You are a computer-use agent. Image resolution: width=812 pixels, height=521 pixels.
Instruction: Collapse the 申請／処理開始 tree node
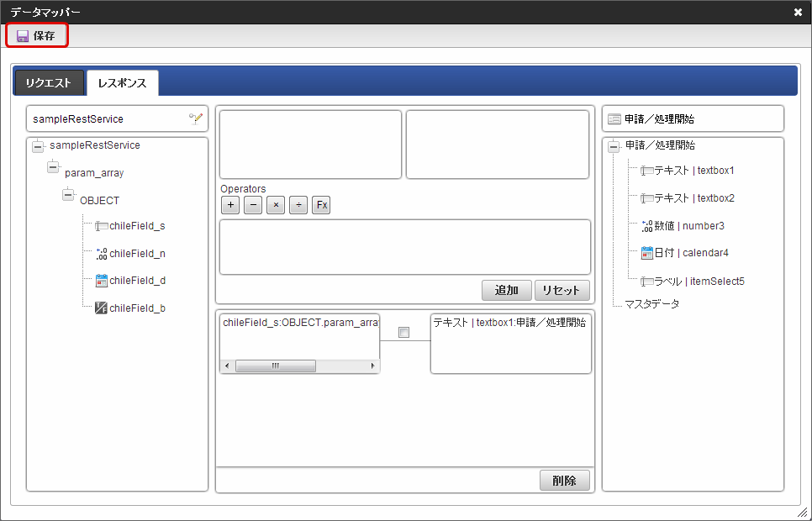pyautogui.click(x=614, y=147)
